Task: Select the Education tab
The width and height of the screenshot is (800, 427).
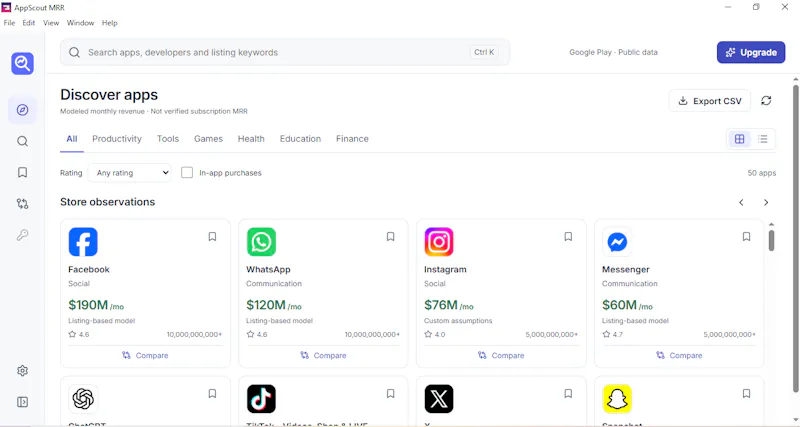Action: coord(301,139)
